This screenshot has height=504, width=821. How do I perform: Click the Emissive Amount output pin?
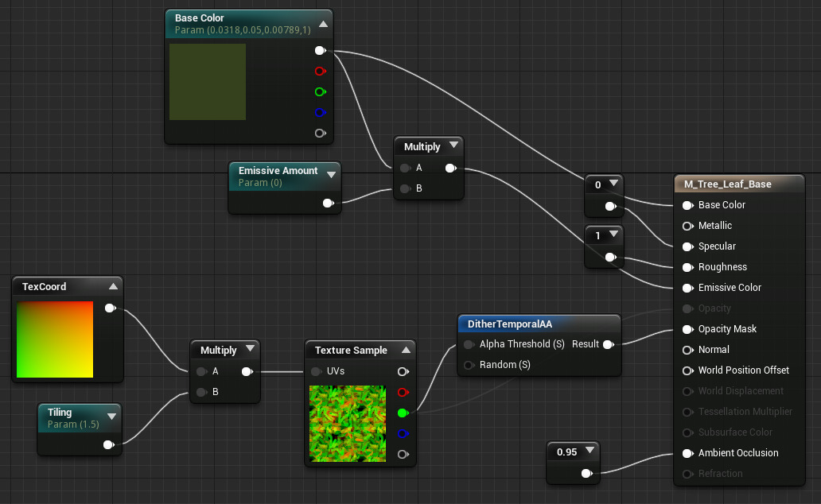pyautogui.click(x=328, y=204)
